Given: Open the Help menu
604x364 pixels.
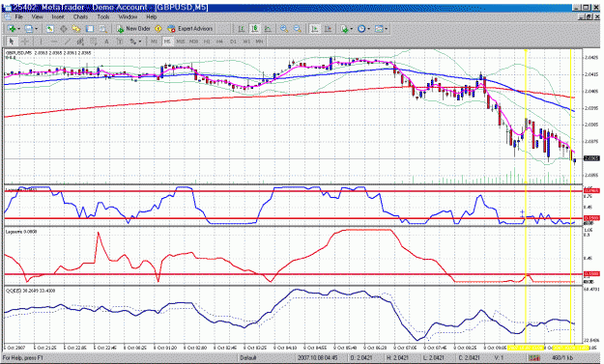Looking at the screenshot, I should tap(152, 16).
